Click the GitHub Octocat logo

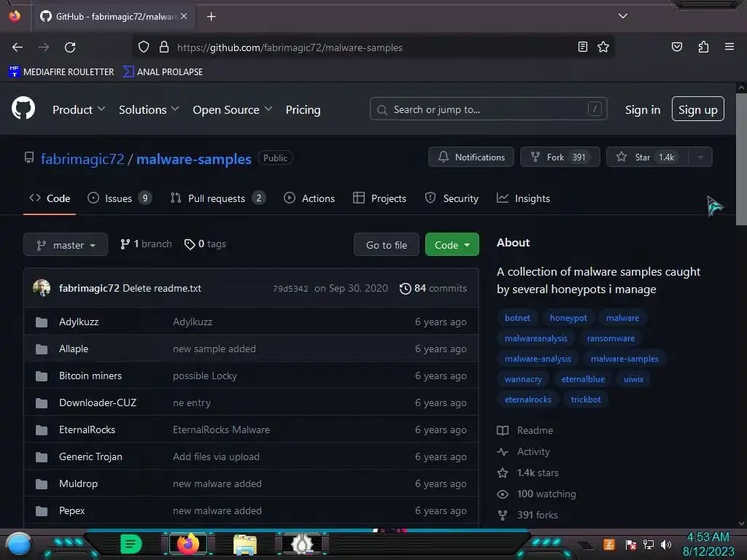coord(23,109)
